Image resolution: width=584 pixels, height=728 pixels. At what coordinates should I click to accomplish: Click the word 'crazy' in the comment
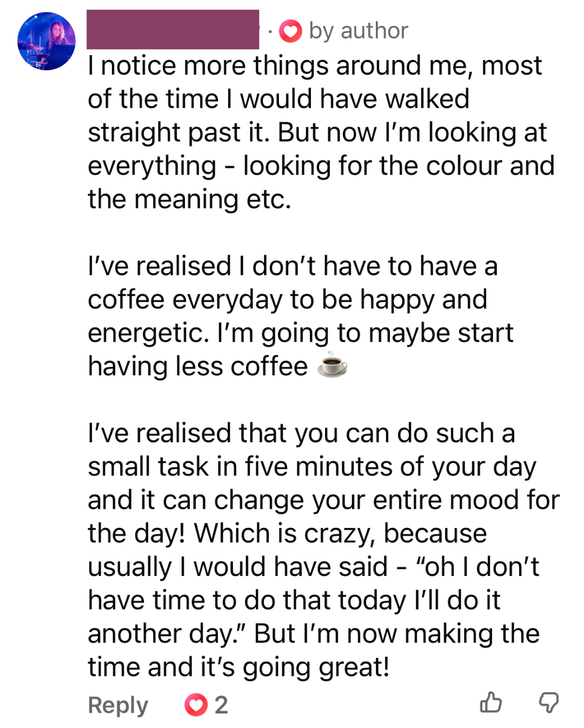coord(339,534)
